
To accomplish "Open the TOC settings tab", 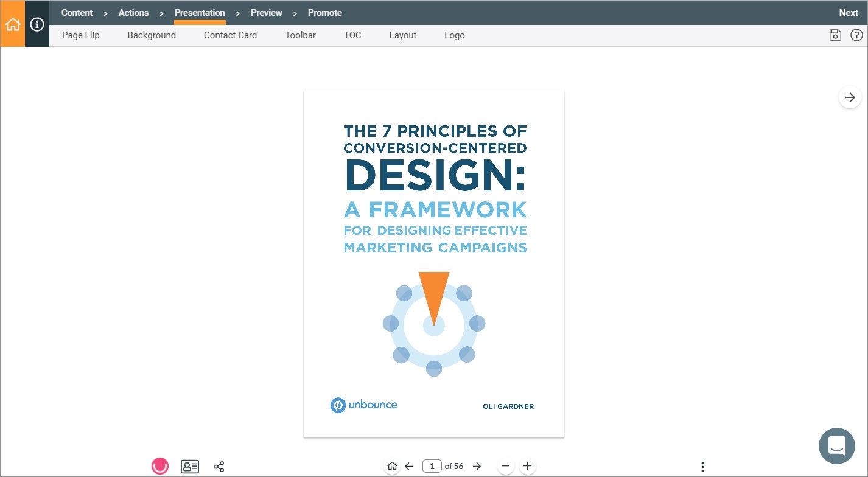I will point(352,35).
